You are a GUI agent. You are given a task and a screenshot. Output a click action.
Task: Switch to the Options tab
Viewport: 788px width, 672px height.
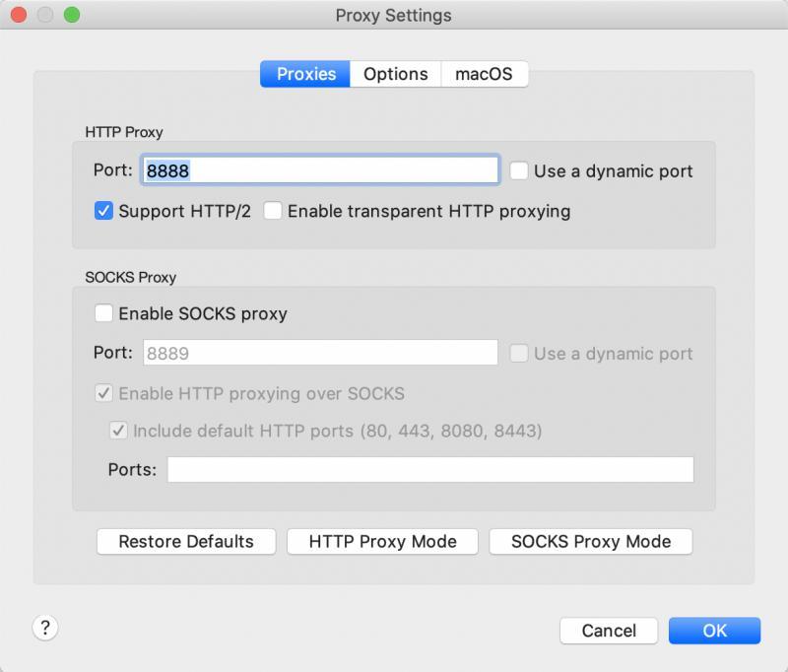(x=396, y=74)
